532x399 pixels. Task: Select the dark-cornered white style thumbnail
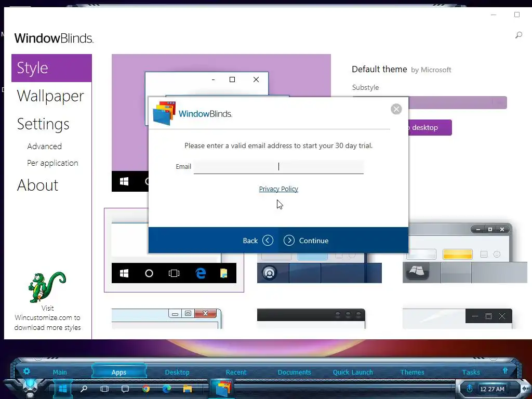click(x=457, y=318)
